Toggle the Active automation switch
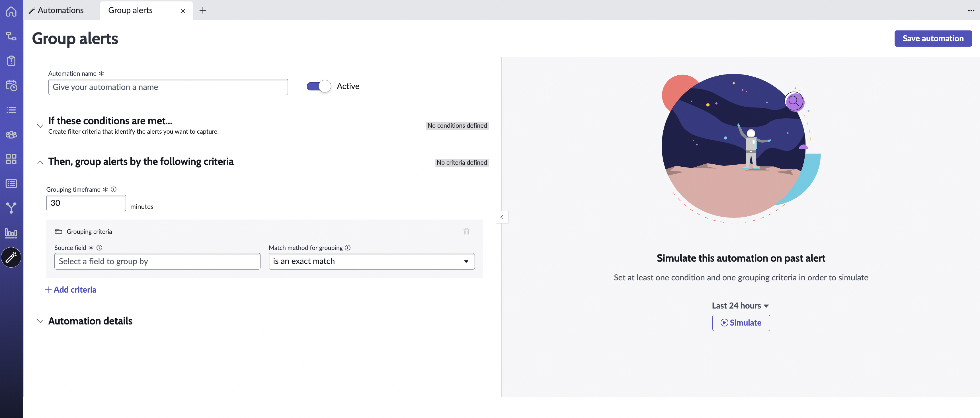The width and height of the screenshot is (980, 418). [318, 86]
